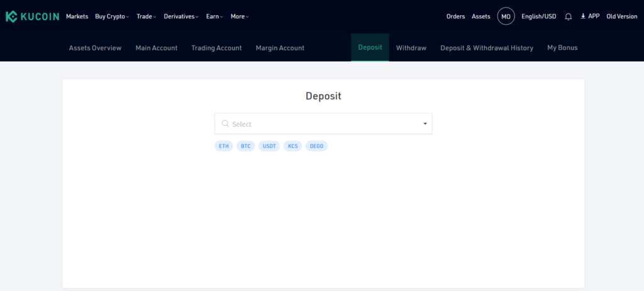Choose the DEGO quick-select chip
Image resolution: width=644 pixels, height=291 pixels.
(317, 146)
